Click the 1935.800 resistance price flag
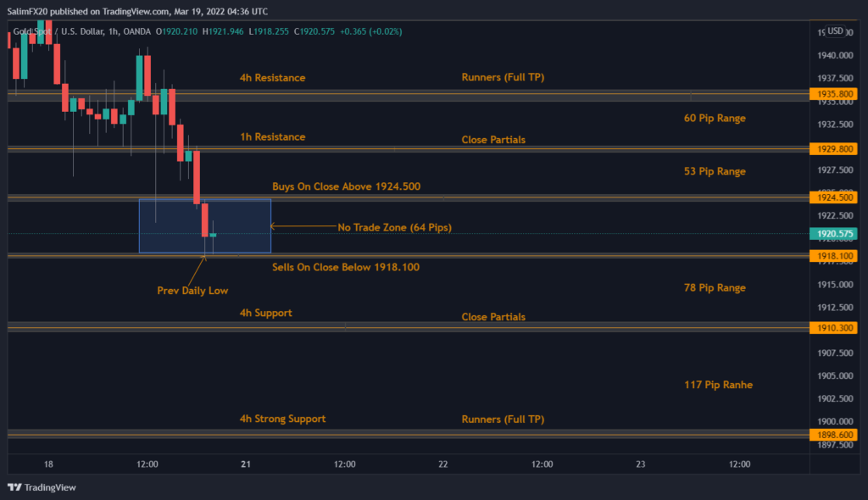Image resolution: width=868 pixels, height=500 pixels. pyautogui.click(x=832, y=93)
